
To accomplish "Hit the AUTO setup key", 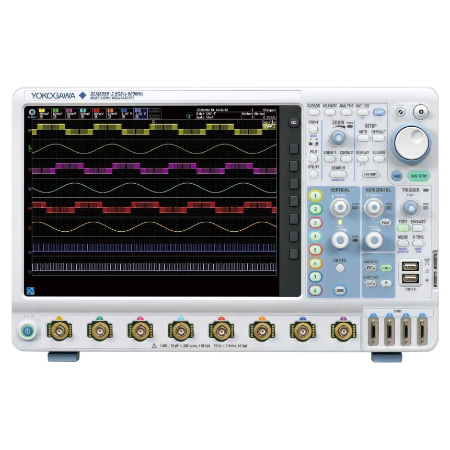I will tap(363, 138).
